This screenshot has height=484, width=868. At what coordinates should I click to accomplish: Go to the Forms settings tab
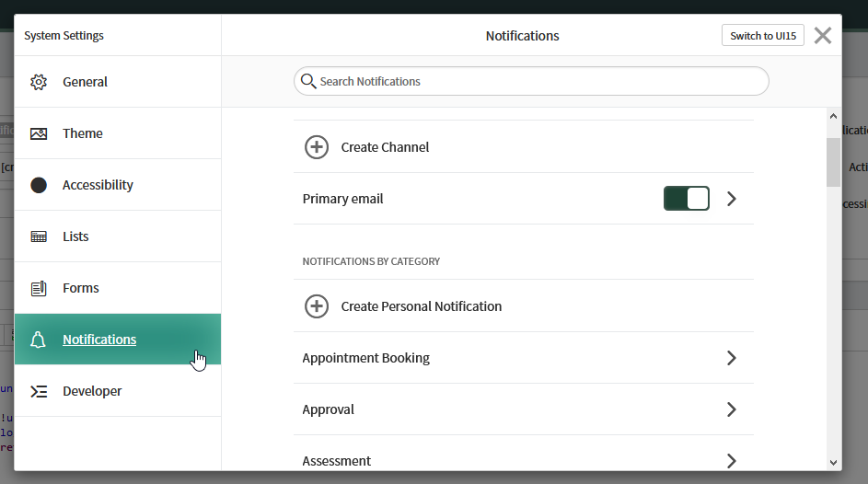coord(118,288)
